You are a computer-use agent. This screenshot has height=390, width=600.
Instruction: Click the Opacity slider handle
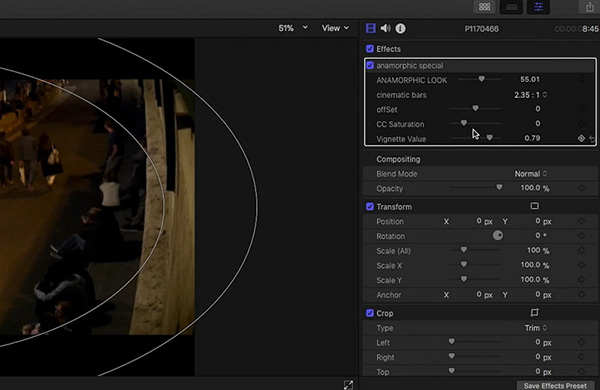point(499,187)
